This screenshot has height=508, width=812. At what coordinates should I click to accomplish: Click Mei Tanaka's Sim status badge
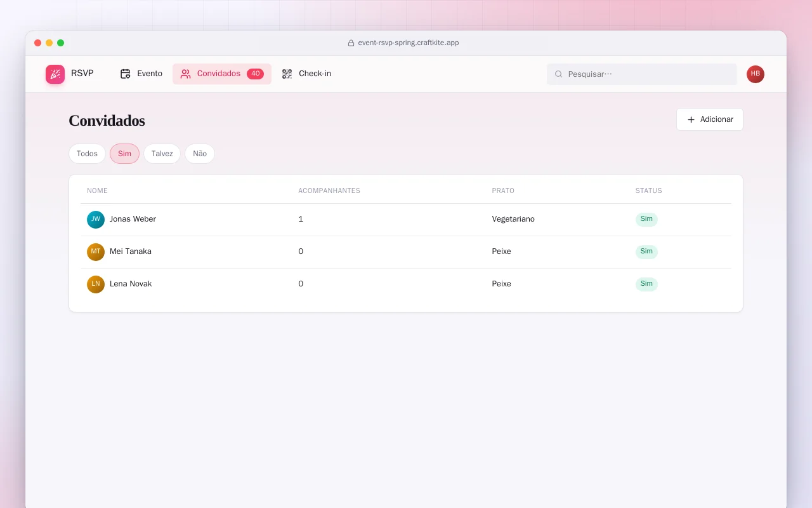(x=646, y=251)
